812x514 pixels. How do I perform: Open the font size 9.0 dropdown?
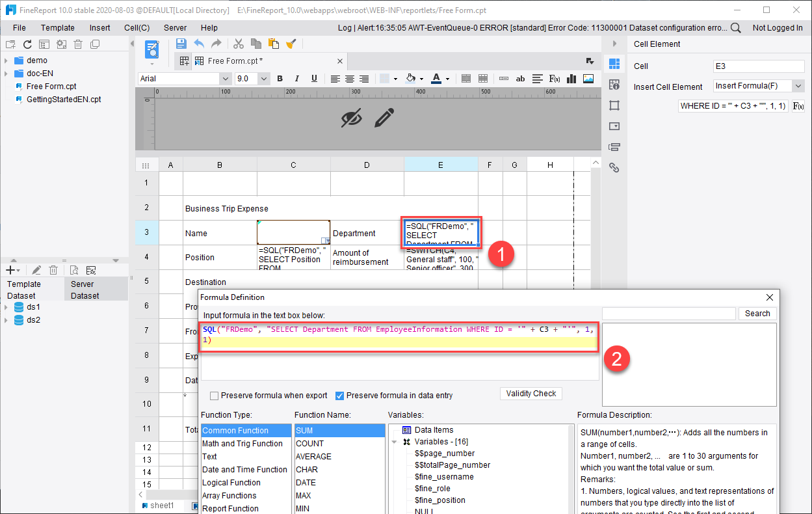point(264,79)
